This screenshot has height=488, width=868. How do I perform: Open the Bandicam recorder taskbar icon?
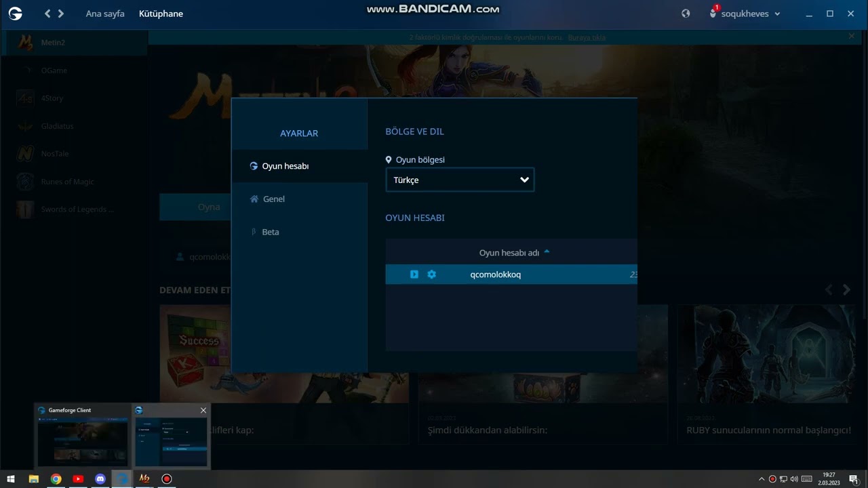(x=167, y=479)
